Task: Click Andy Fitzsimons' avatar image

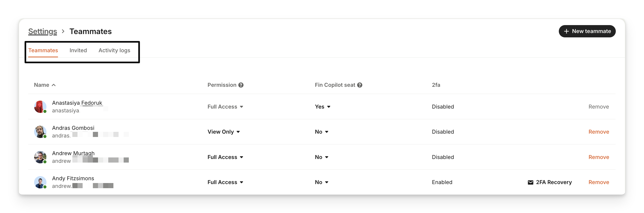Action: click(40, 182)
